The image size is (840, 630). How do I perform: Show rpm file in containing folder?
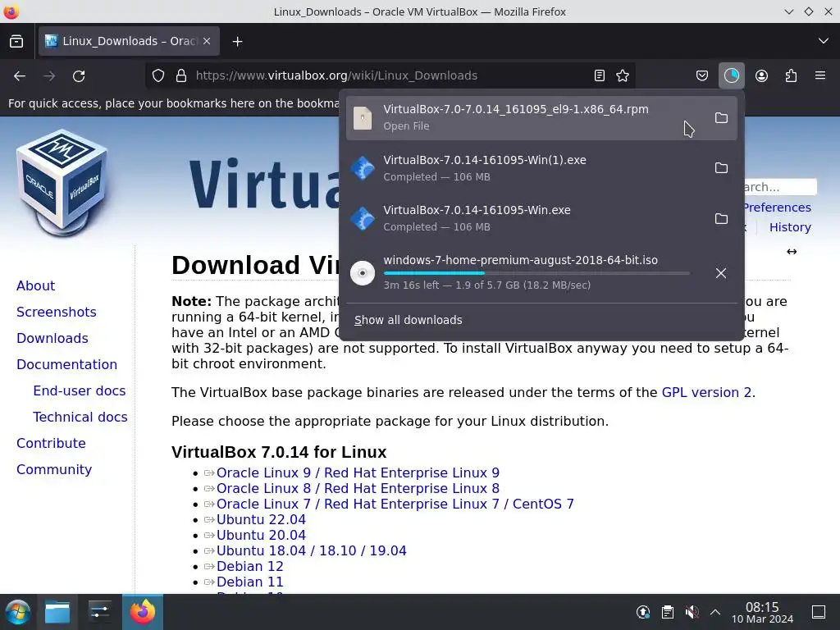click(721, 118)
